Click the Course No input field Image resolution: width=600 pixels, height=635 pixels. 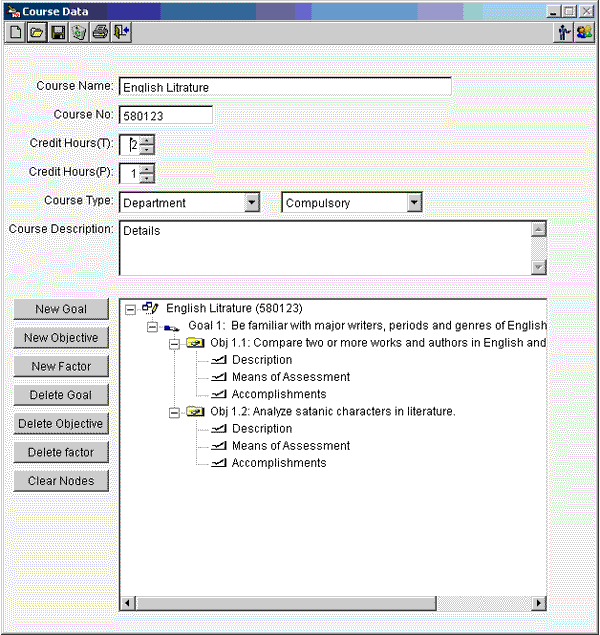pos(166,115)
